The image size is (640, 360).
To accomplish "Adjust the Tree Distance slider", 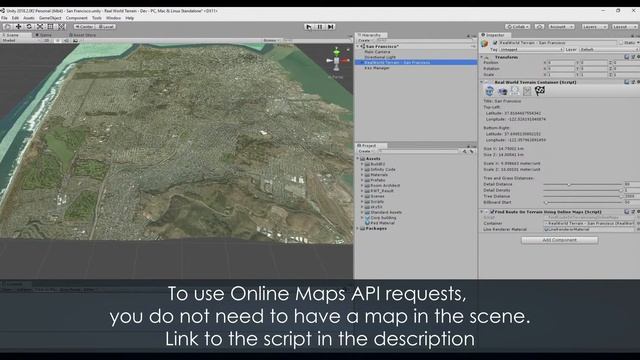I will [582, 196].
